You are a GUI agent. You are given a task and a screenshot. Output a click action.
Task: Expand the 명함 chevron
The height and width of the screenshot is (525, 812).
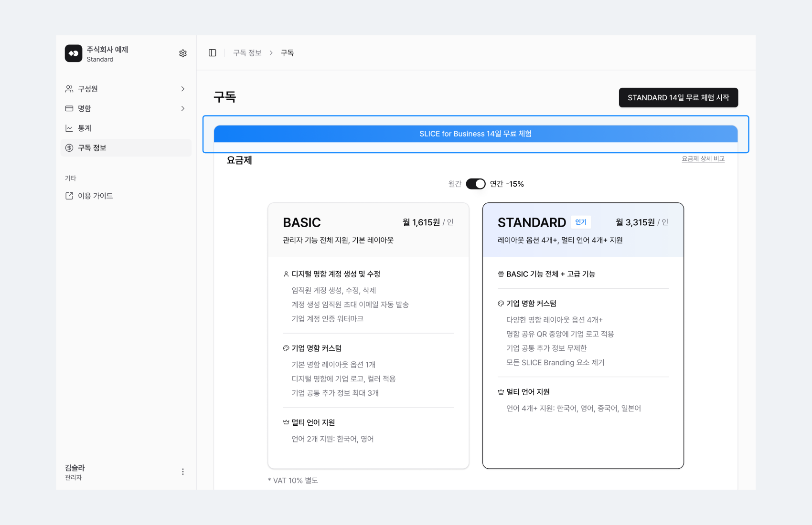(183, 108)
